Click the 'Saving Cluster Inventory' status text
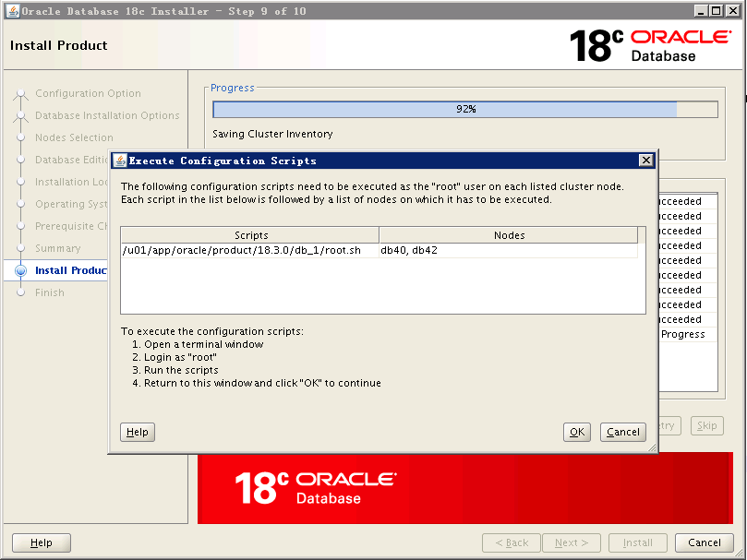This screenshot has width=747, height=560. click(x=272, y=135)
